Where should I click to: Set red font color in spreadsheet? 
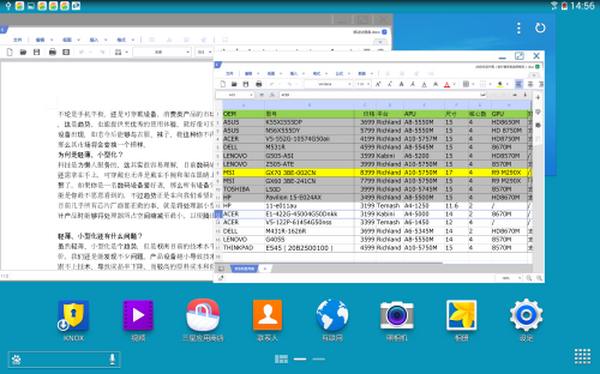point(447,84)
